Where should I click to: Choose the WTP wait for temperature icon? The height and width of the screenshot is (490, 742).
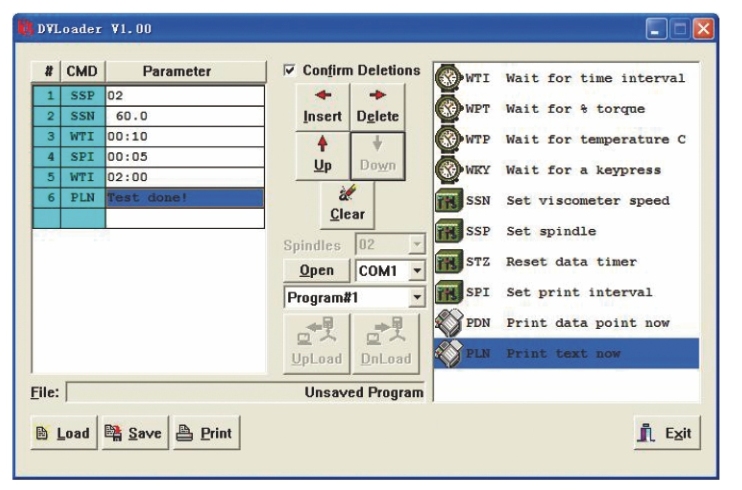click(x=450, y=139)
